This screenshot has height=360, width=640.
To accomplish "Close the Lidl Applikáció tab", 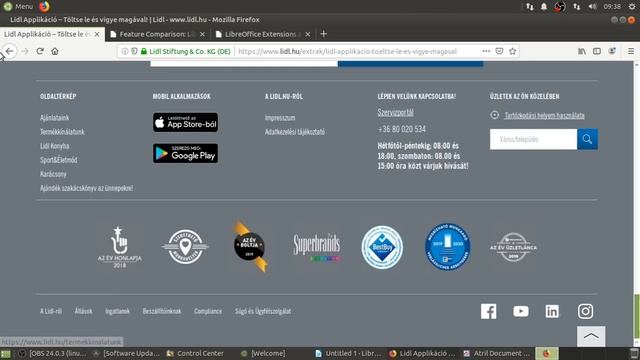I will 97,34.
